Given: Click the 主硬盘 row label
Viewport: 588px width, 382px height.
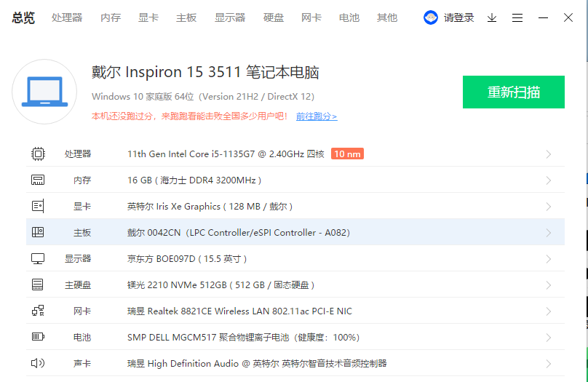Looking at the screenshot, I should pos(78,285).
